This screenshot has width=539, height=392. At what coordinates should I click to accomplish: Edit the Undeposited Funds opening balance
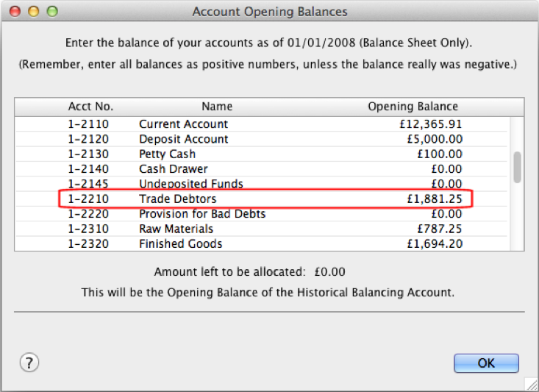tap(446, 184)
